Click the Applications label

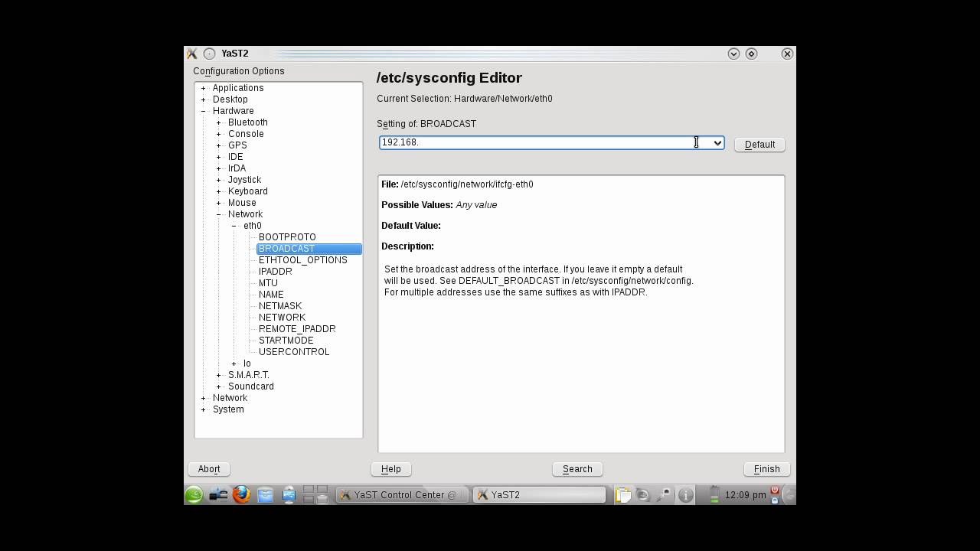238,88
